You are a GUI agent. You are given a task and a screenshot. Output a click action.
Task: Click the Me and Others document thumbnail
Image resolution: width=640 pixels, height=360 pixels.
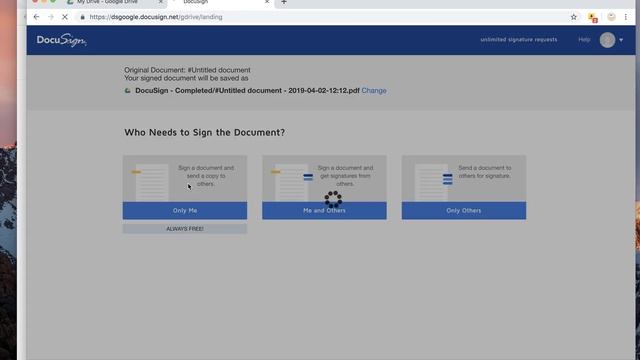point(291,182)
